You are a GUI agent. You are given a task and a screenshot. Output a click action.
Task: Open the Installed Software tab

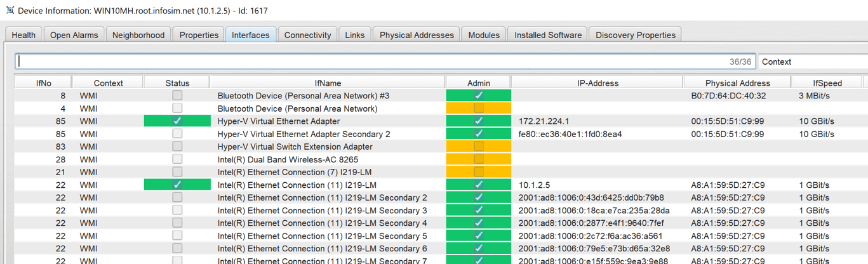coord(548,35)
